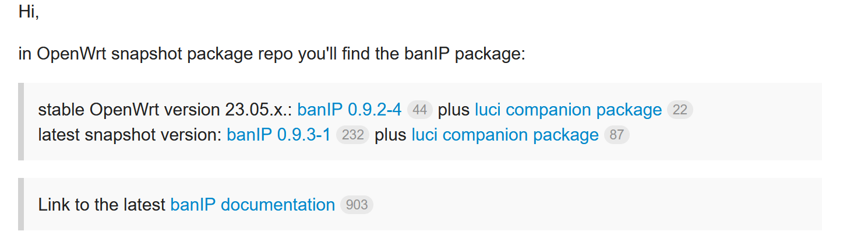The image size is (868, 238).
Task: Open luci companion package link for stable 23.05.x
Action: click(x=568, y=110)
